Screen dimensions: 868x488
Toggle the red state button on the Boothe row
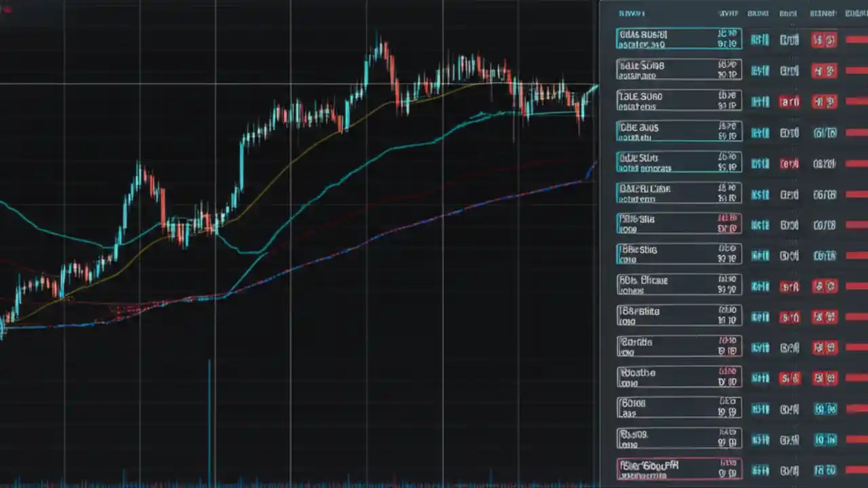pyautogui.click(x=789, y=378)
